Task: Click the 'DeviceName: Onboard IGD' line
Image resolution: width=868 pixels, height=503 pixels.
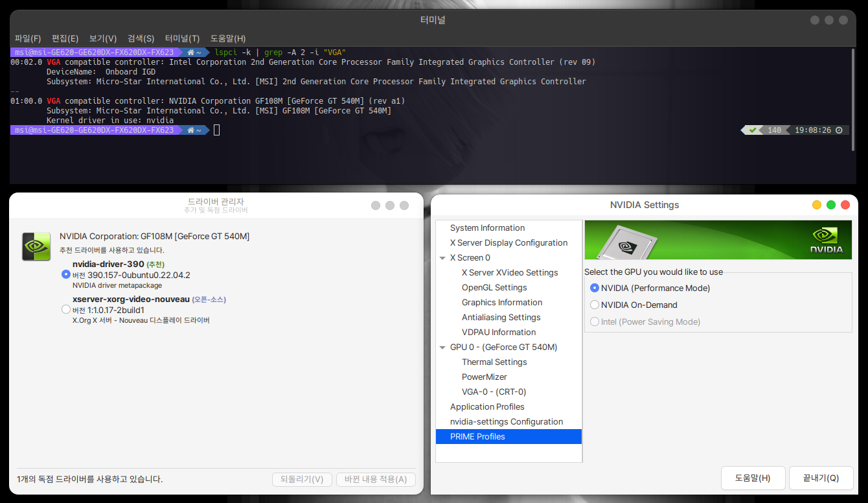Action: pyautogui.click(x=101, y=72)
